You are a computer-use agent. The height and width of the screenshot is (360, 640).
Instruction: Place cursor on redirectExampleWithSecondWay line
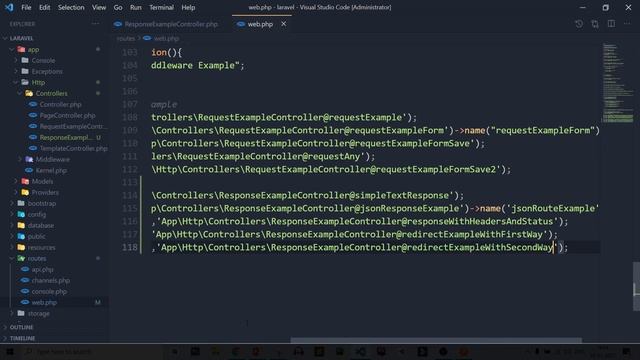pyautogui.click(x=359, y=247)
